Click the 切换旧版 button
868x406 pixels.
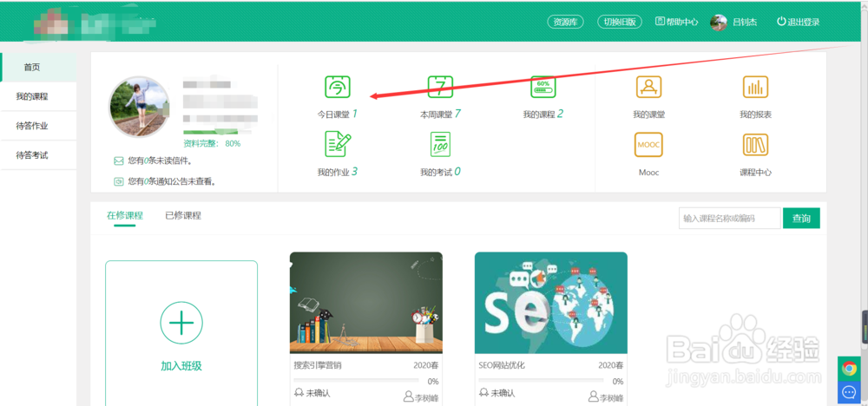pyautogui.click(x=620, y=23)
